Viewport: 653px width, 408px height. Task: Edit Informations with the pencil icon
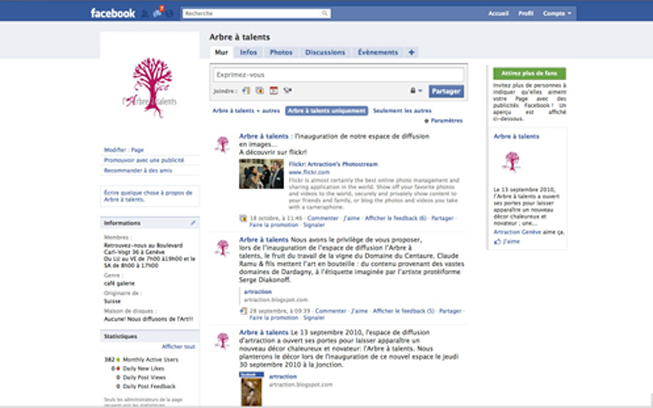click(194, 222)
